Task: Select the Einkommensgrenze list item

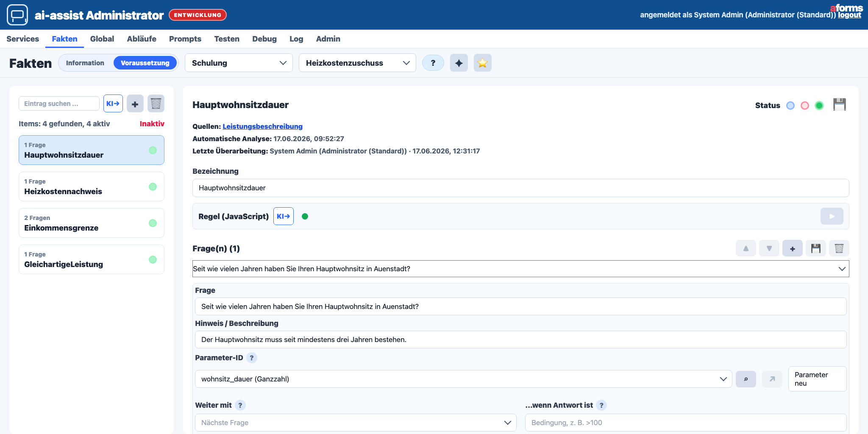Action: tap(92, 223)
